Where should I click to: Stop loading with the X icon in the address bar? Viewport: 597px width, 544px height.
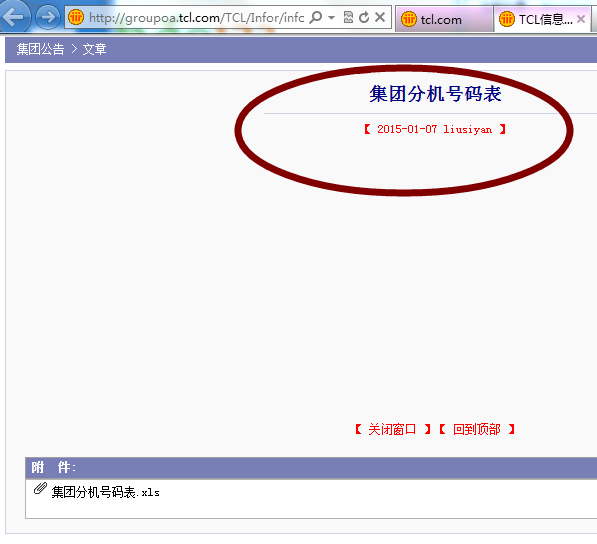pyautogui.click(x=380, y=17)
